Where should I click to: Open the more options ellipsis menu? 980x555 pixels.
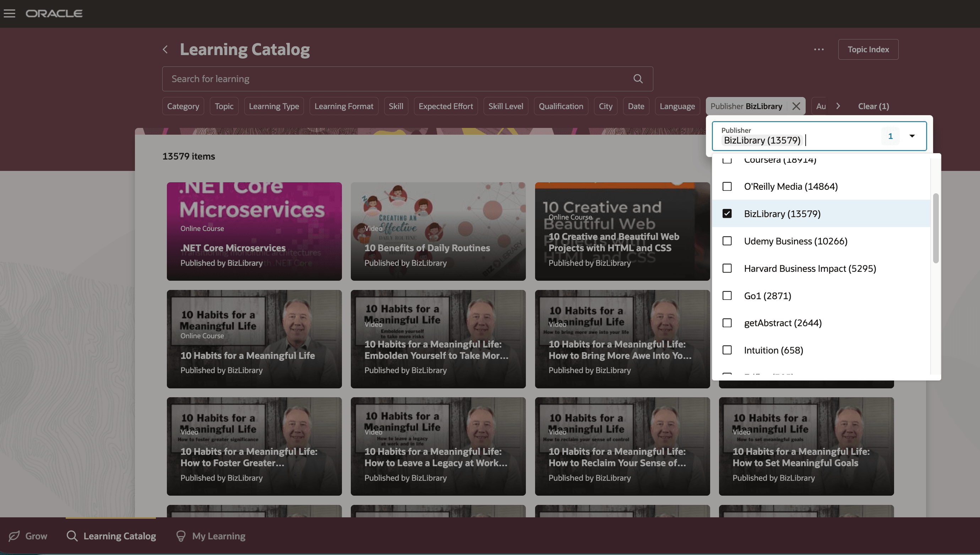click(818, 49)
